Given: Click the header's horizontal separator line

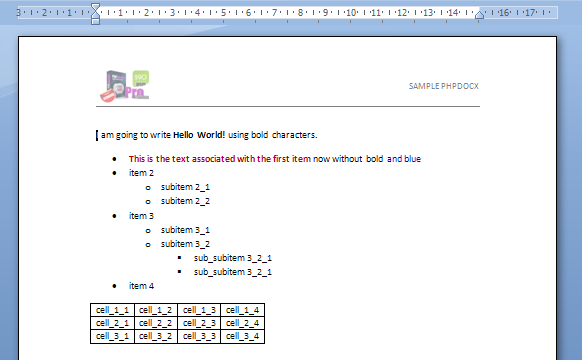Looking at the screenshot, I should coord(288,107).
